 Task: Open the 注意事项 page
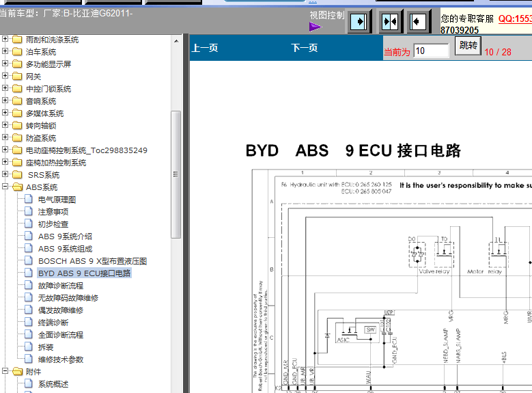pyautogui.click(x=53, y=212)
